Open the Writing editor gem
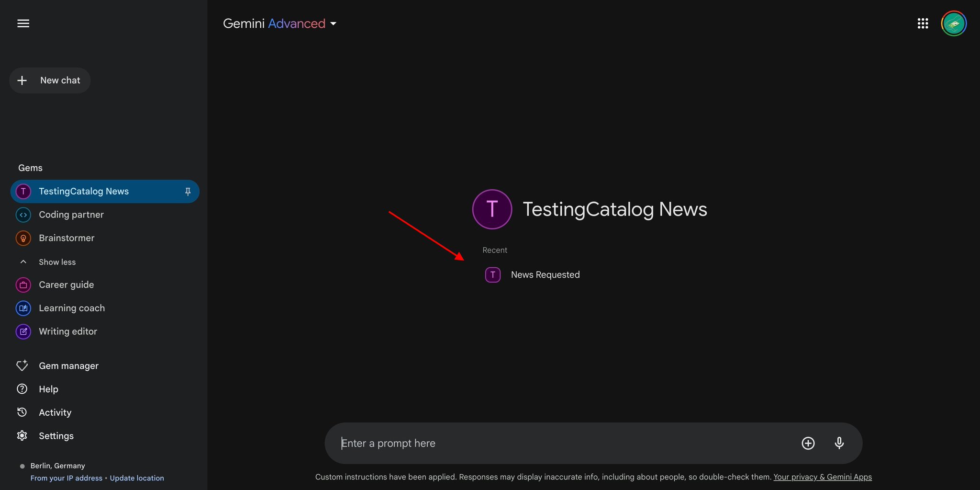The width and height of the screenshot is (980, 490). (105, 331)
